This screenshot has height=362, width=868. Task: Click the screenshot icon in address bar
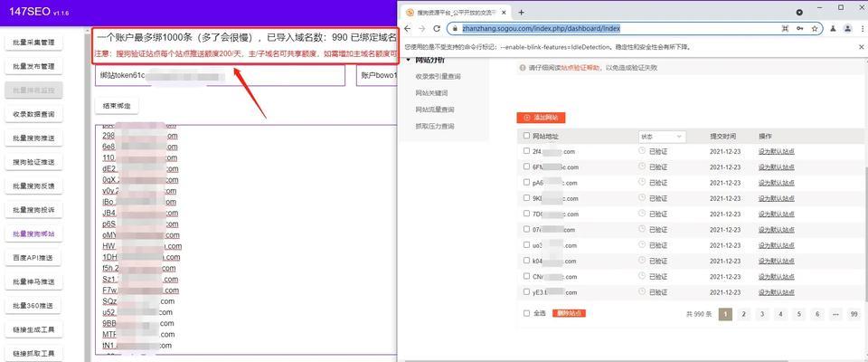click(x=785, y=28)
